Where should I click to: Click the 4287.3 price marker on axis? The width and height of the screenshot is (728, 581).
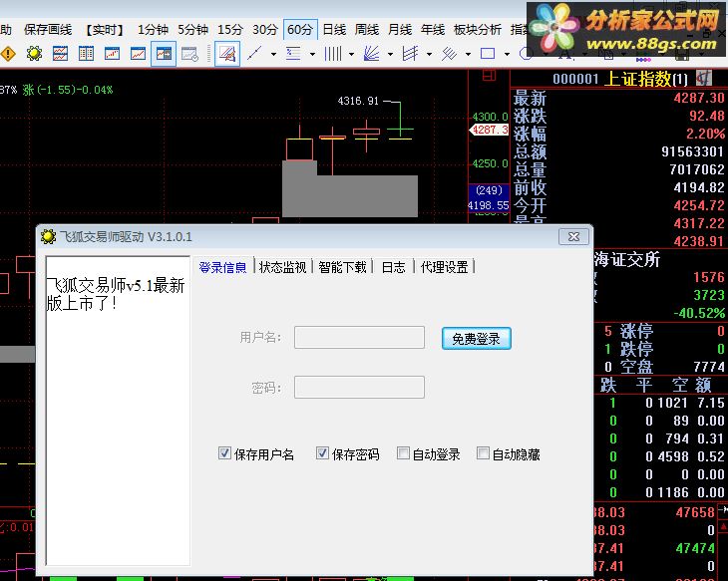point(490,130)
